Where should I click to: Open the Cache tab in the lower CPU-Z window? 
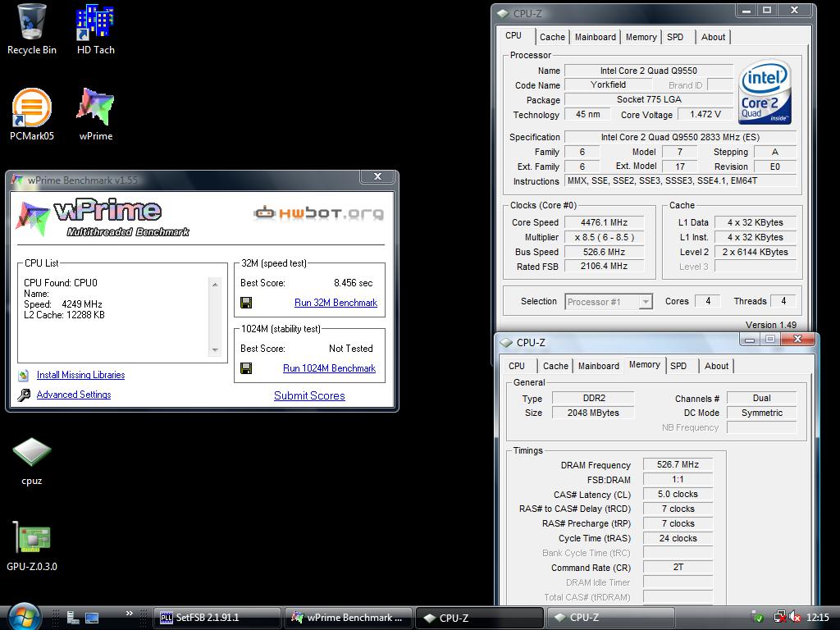555,366
